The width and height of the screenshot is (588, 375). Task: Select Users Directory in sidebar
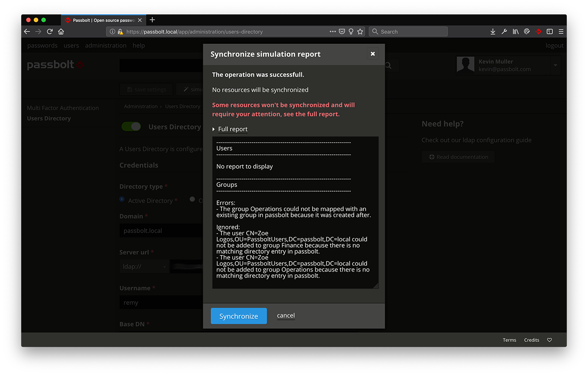[x=49, y=119]
